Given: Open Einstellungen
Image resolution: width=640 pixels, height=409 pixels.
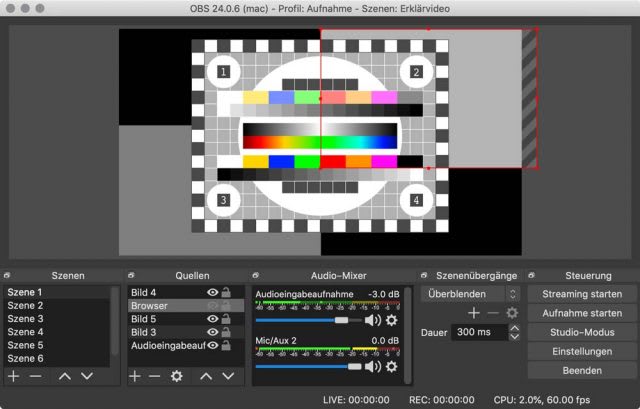Looking at the screenshot, I should point(582,351).
